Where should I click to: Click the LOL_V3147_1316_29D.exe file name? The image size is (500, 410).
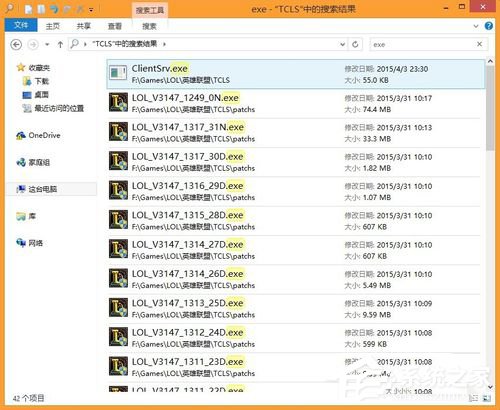(187, 186)
